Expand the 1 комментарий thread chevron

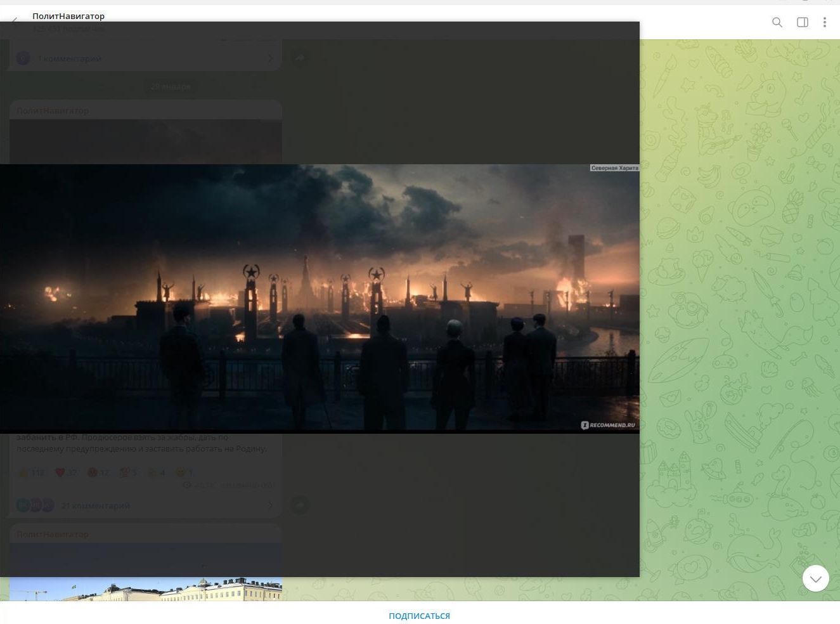pos(270,58)
